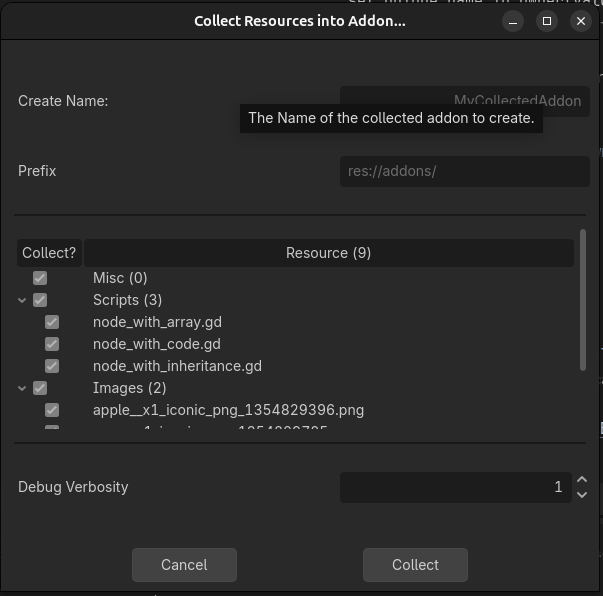Collapse the Scripts tree group

point(22,300)
